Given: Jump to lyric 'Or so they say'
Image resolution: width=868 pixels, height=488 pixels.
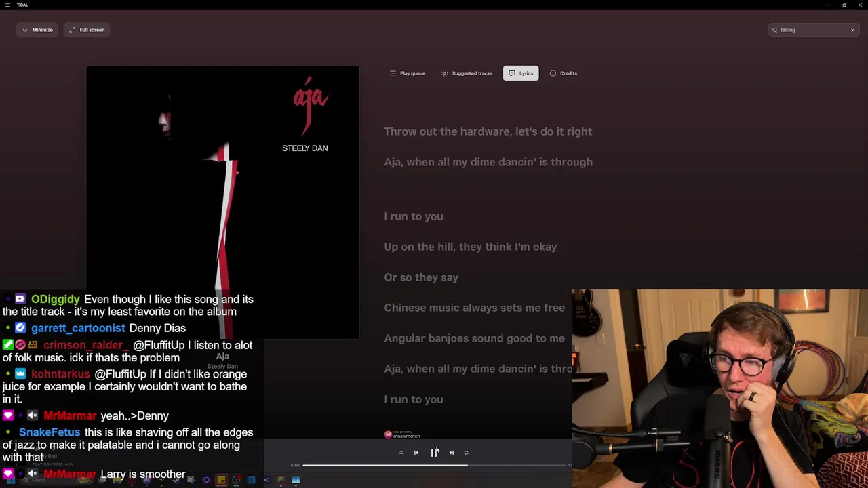Looking at the screenshot, I should (421, 277).
